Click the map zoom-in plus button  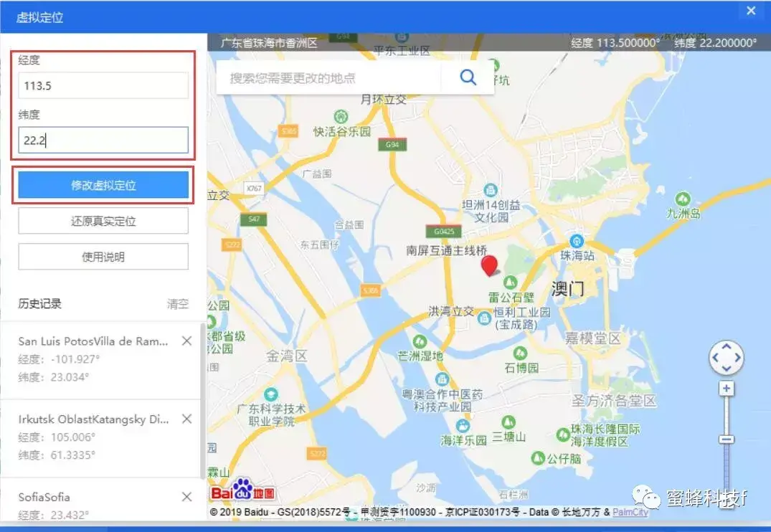point(727,389)
